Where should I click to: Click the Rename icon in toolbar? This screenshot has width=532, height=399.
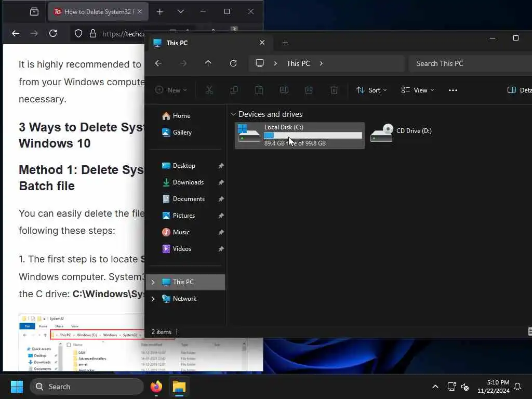(x=284, y=90)
